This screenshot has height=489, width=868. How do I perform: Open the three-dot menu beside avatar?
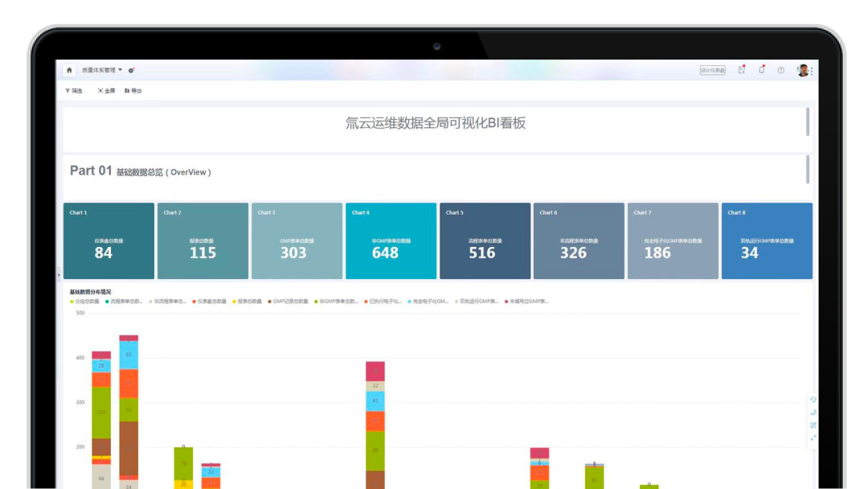tap(812, 70)
